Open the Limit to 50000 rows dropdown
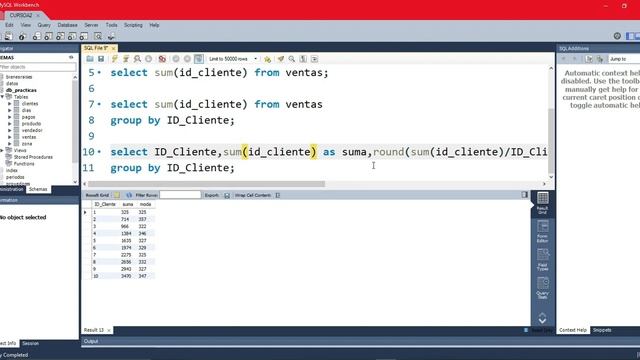Screen dimensions: 640x360 coord(233,59)
